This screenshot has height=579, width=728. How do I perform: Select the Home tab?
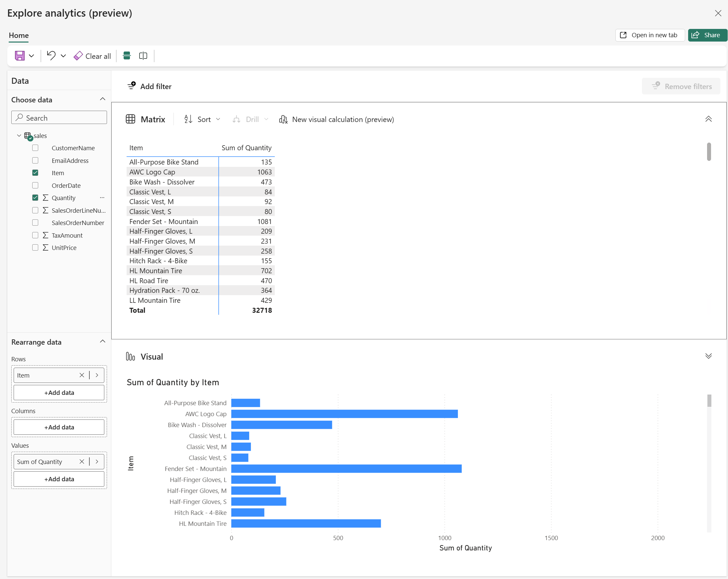(19, 36)
